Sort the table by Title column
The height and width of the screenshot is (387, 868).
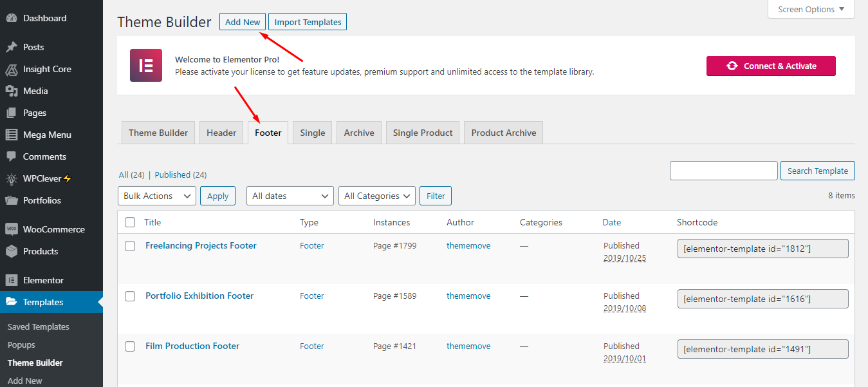tap(152, 222)
